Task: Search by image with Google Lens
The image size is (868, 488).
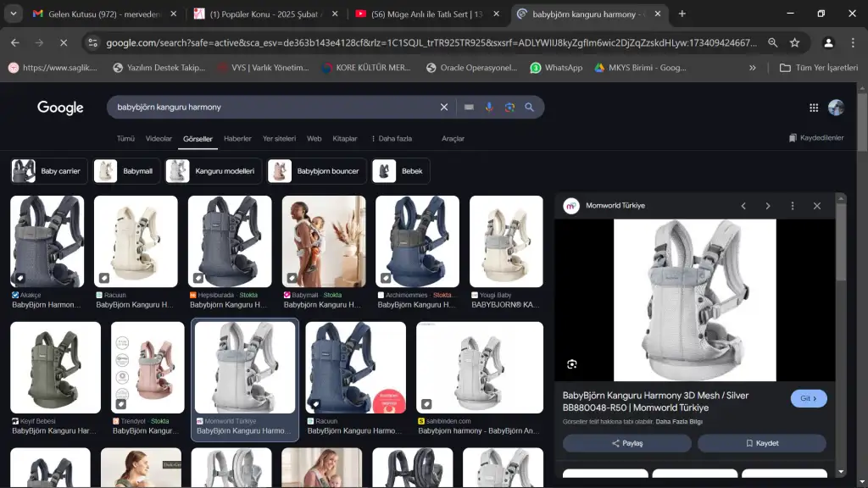Action: [509, 108]
